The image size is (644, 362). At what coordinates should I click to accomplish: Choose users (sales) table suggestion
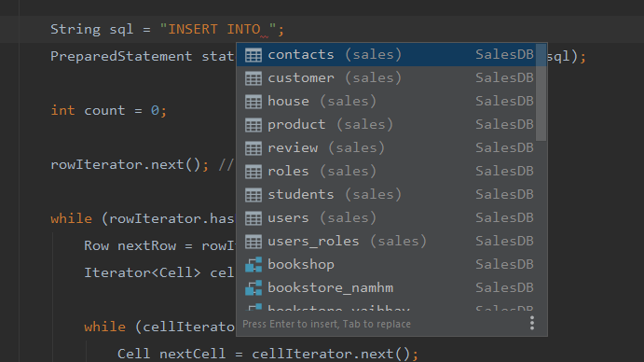[x=386, y=217]
